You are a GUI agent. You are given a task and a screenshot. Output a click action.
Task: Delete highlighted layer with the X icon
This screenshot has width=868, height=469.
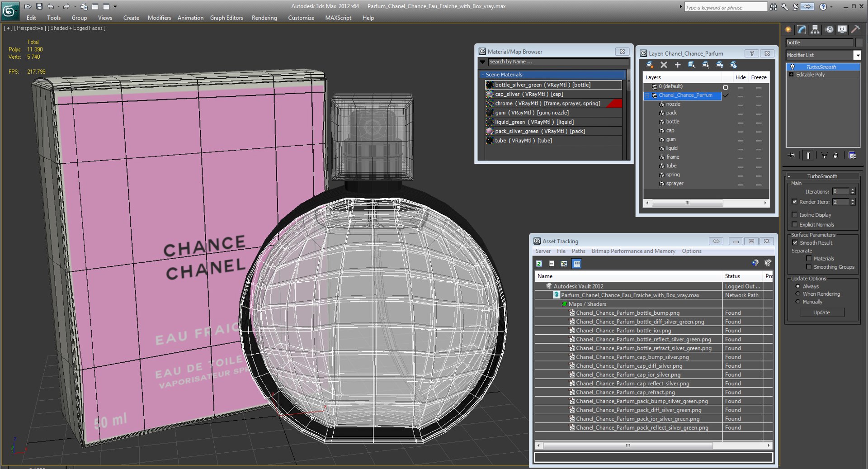[664, 65]
